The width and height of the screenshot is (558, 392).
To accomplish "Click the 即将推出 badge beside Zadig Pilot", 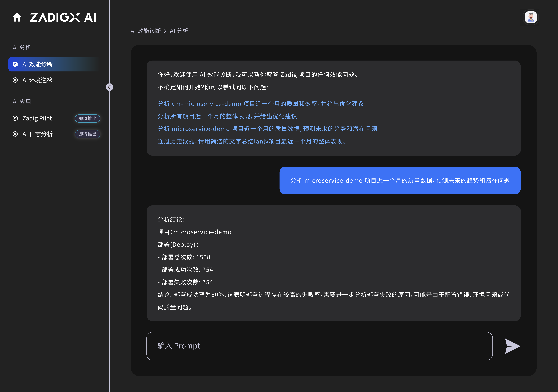I will pos(87,118).
